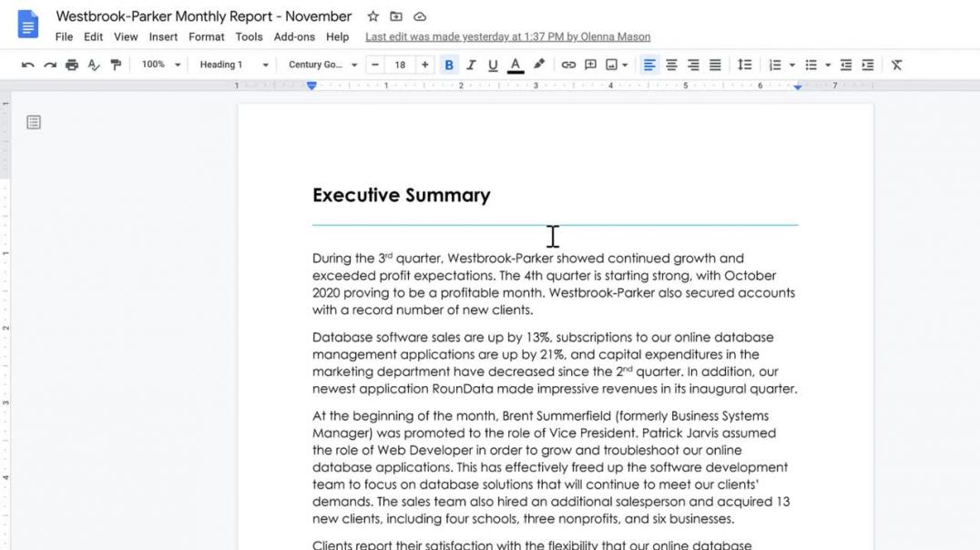The width and height of the screenshot is (980, 550).
Task: Click the Executive Summary heading
Action: click(402, 195)
